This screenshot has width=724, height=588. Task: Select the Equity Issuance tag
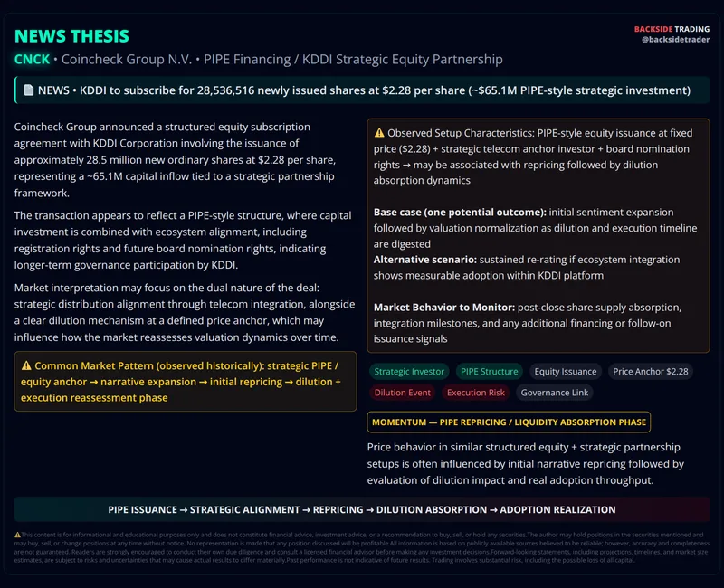pos(565,372)
